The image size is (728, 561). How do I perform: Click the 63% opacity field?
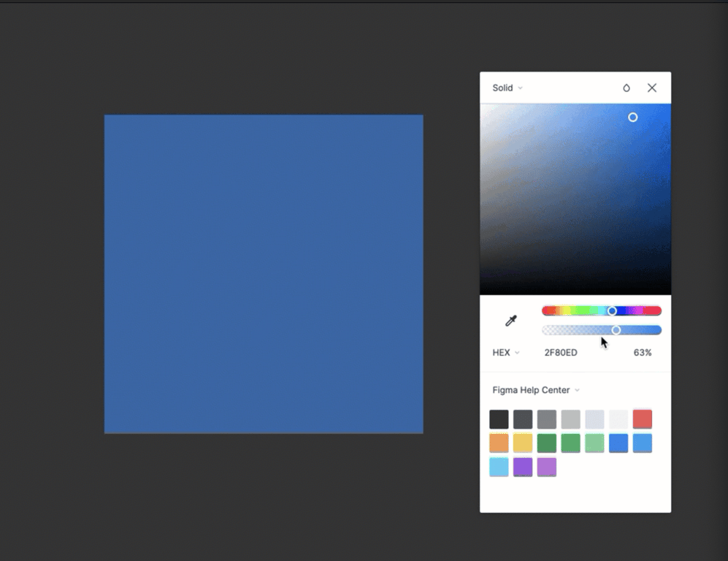coord(643,353)
